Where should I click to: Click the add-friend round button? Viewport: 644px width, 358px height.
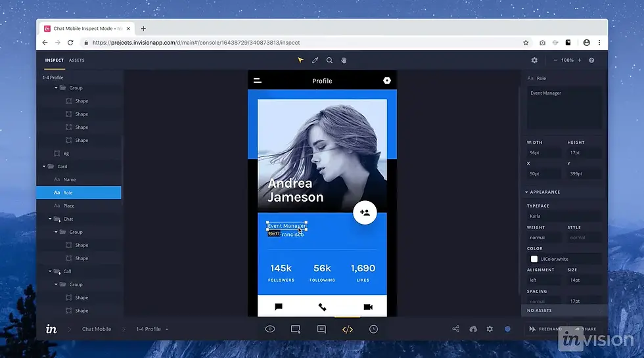365,213
